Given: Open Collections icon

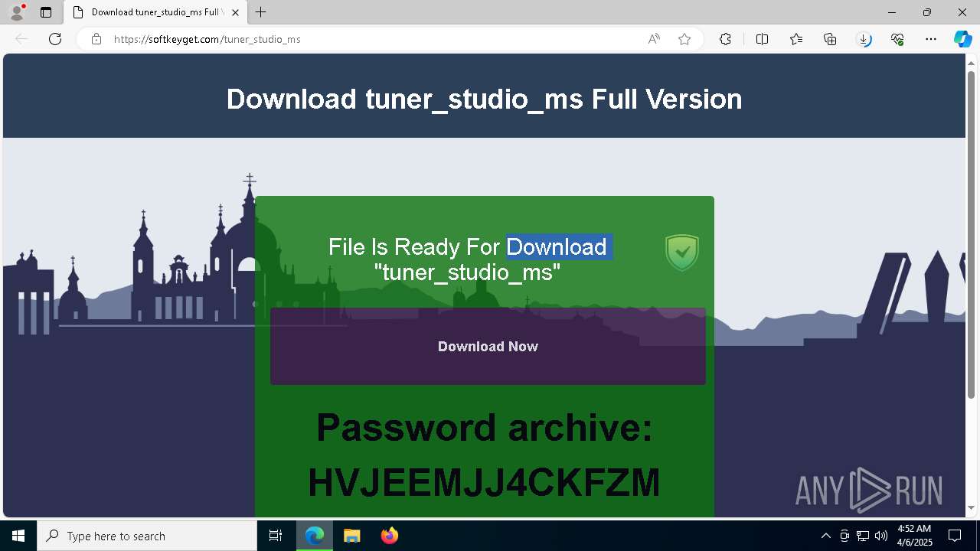Looking at the screenshot, I should tap(830, 39).
